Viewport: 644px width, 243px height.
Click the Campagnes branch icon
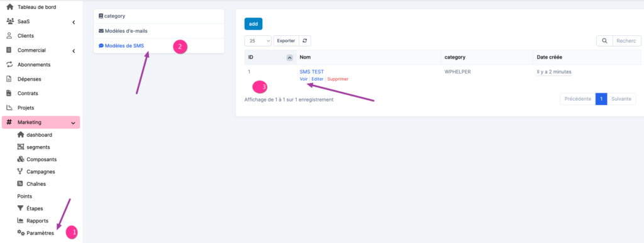click(x=20, y=171)
